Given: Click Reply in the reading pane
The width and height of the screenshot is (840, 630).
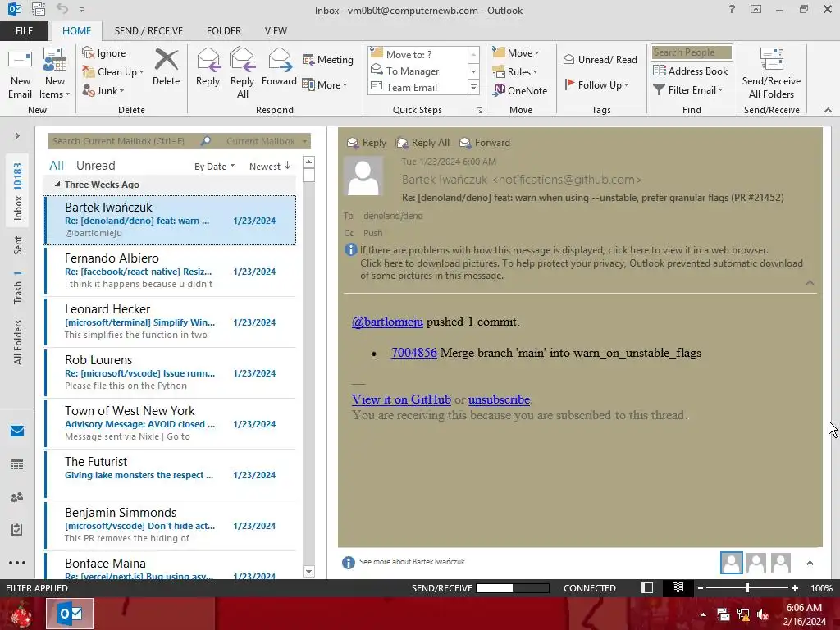Looking at the screenshot, I should coord(367,143).
